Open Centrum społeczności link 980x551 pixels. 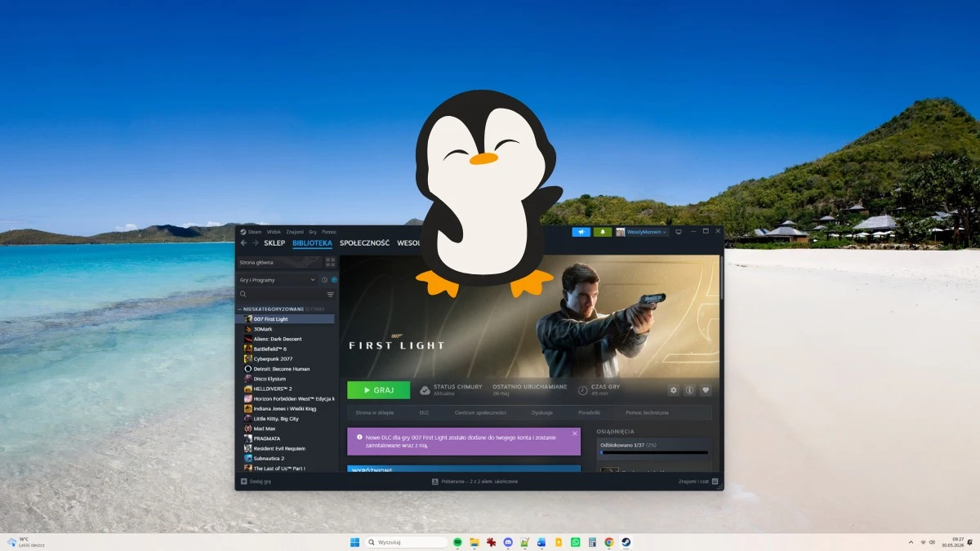(x=480, y=413)
